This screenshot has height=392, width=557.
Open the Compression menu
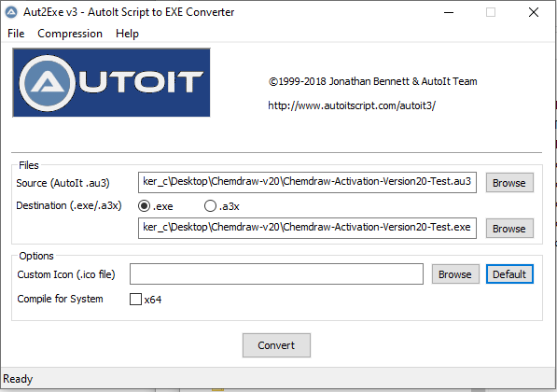(x=70, y=34)
